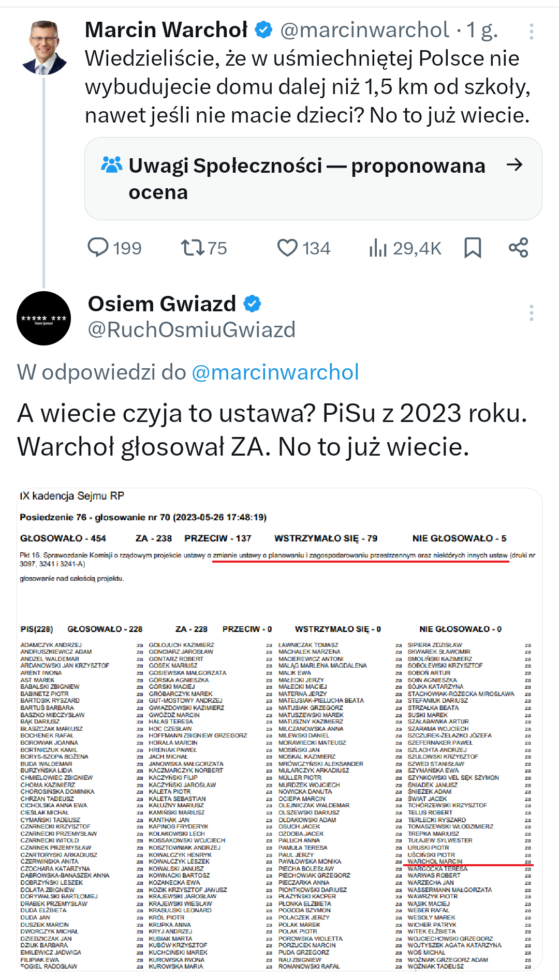Click the Osiem Gwiazd display name
This screenshot has height=980, width=559.
(162, 304)
